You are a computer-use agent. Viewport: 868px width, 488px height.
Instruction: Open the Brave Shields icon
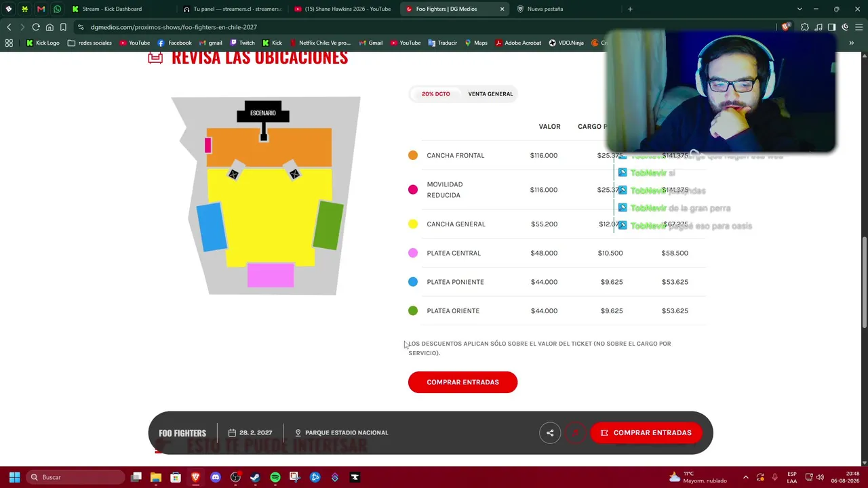(786, 27)
